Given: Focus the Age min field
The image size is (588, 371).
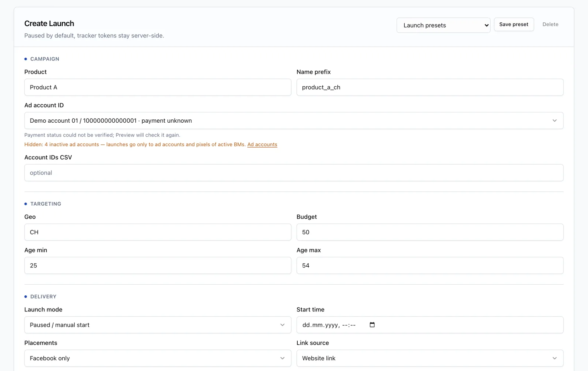Looking at the screenshot, I should 158,266.
